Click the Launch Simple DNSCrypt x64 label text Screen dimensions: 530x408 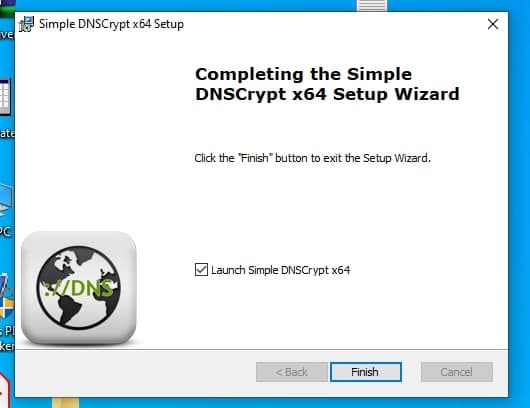click(x=281, y=270)
